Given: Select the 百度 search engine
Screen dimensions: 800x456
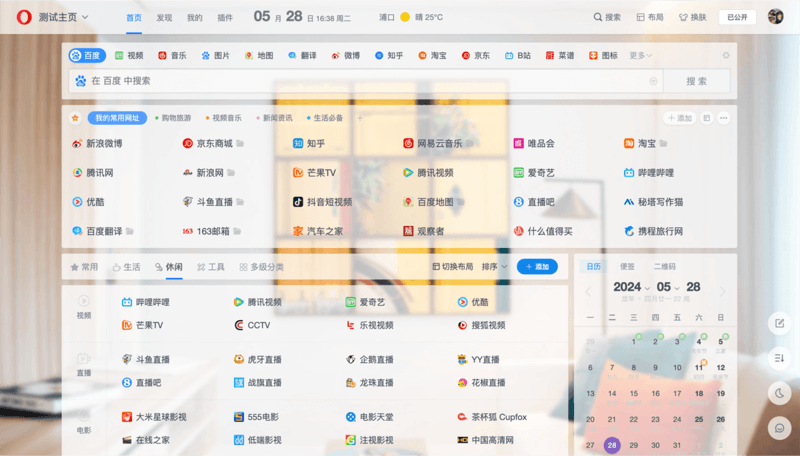Looking at the screenshot, I should 87,56.
